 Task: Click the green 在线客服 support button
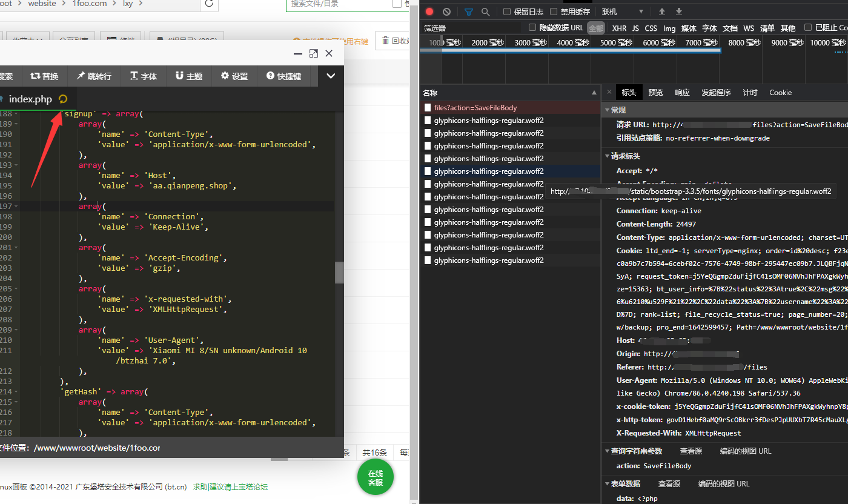(376, 478)
